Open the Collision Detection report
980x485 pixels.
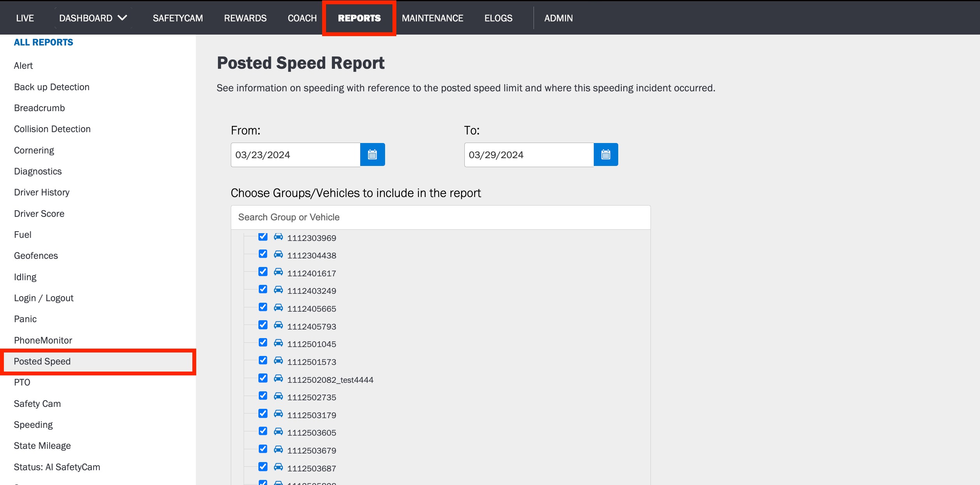point(52,129)
